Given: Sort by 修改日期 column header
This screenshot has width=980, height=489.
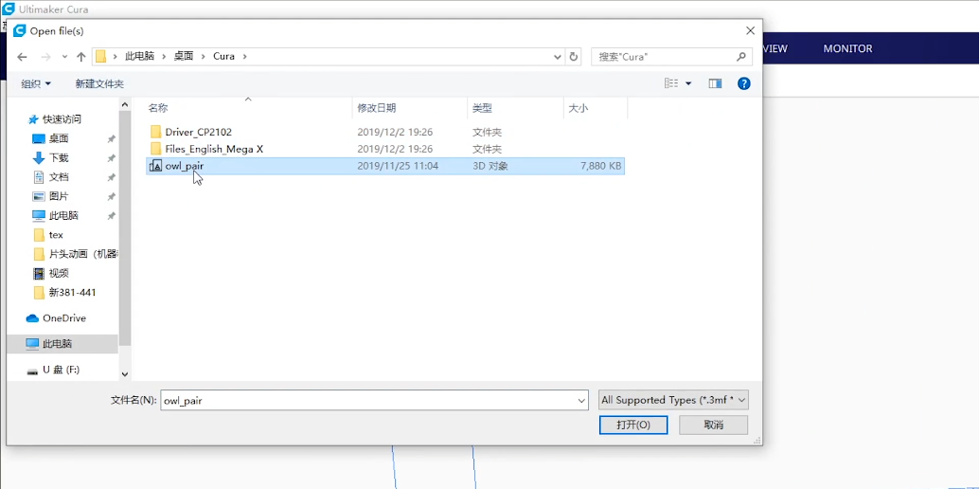Looking at the screenshot, I should [409, 108].
